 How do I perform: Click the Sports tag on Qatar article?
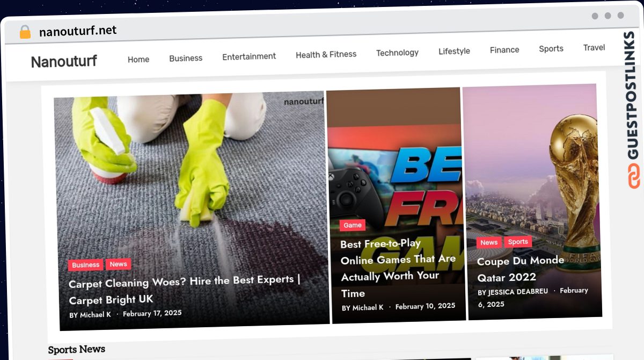point(518,242)
